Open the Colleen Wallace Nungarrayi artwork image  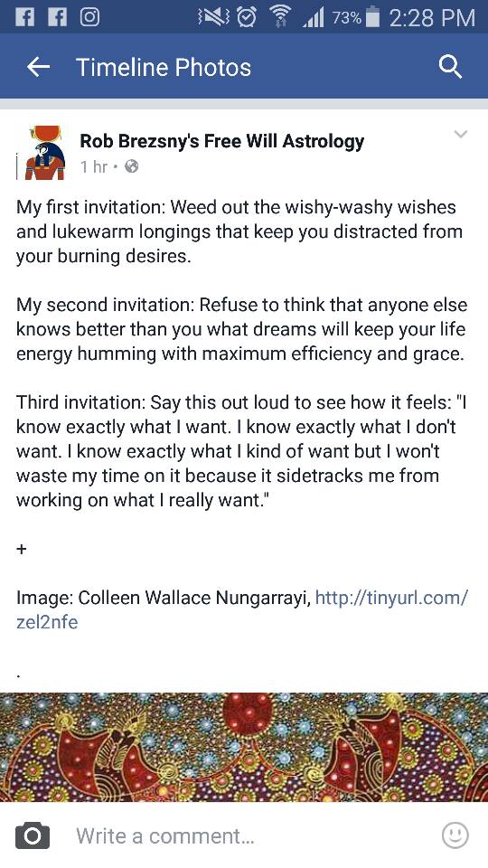click(x=244, y=747)
